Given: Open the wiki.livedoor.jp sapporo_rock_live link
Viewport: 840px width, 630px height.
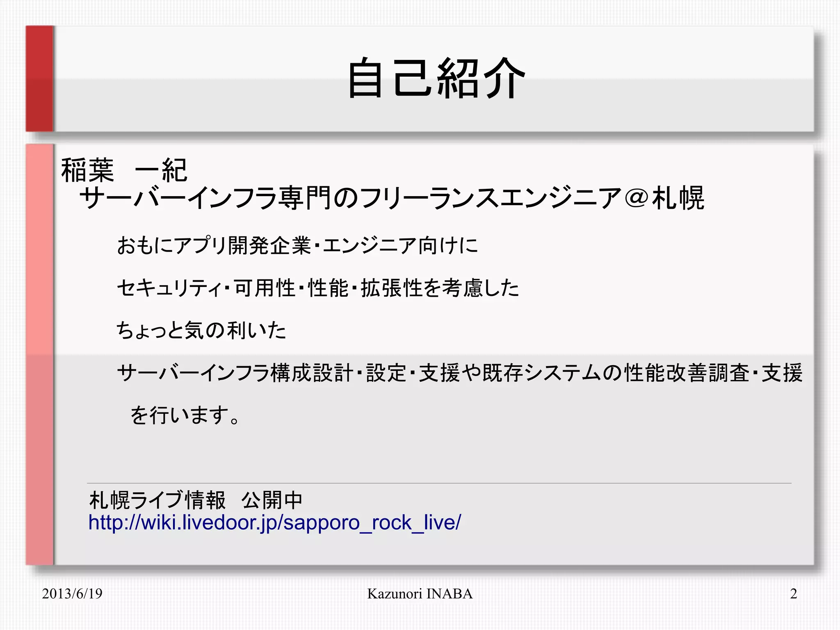Looking at the screenshot, I should (274, 523).
